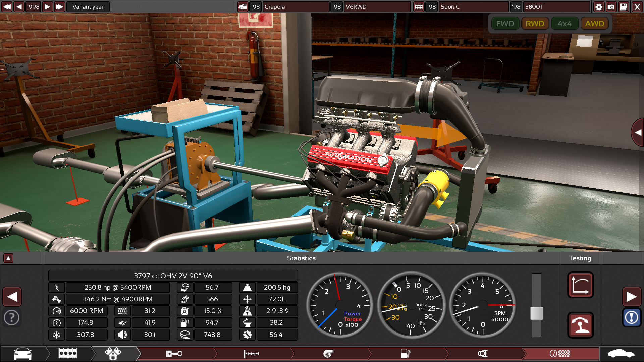Click the torque wrench stat icon
This screenshot has height=362, width=644.
click(57, 299)
